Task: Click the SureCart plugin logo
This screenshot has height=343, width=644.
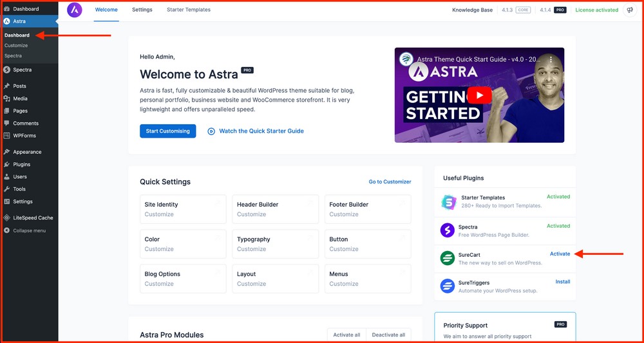Action: coord(448,258)
